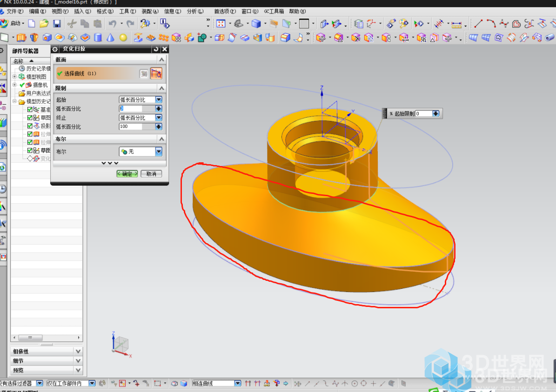The image size is (556, 392).
Task: Click the Fit view icon
Action: pos(221,24)
